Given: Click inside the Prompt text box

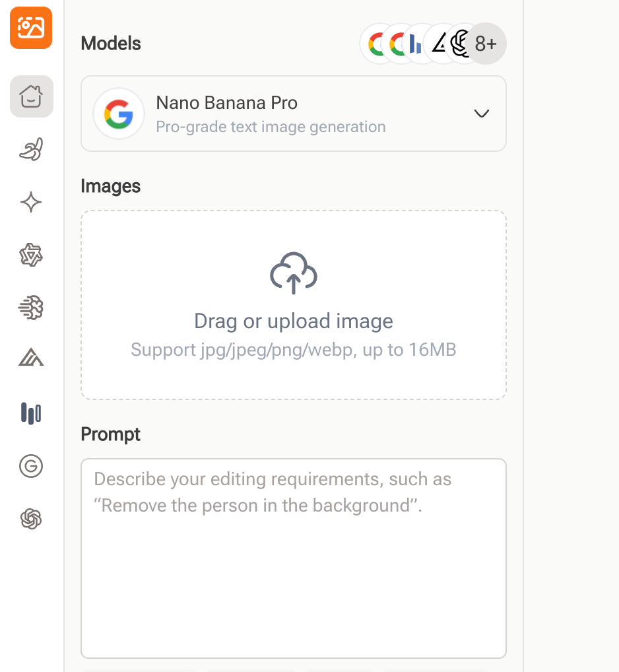Looking at the screenshot, I should coord(293,558).
